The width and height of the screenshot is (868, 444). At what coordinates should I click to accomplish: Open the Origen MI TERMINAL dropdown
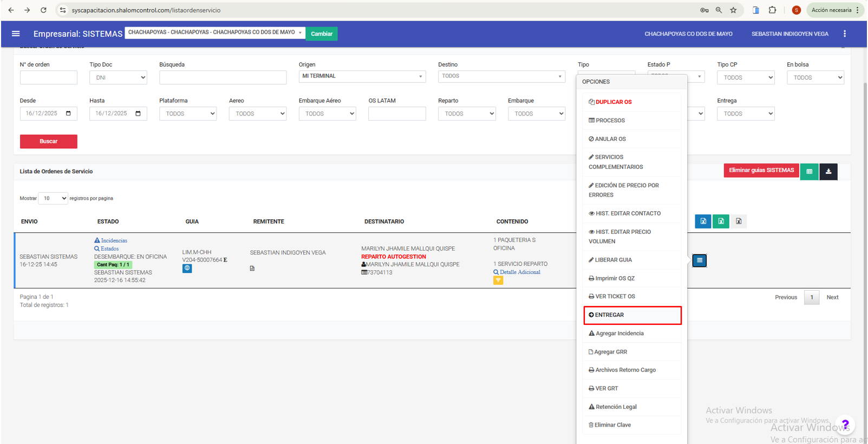pyautogui.click(x=362, y=76)
